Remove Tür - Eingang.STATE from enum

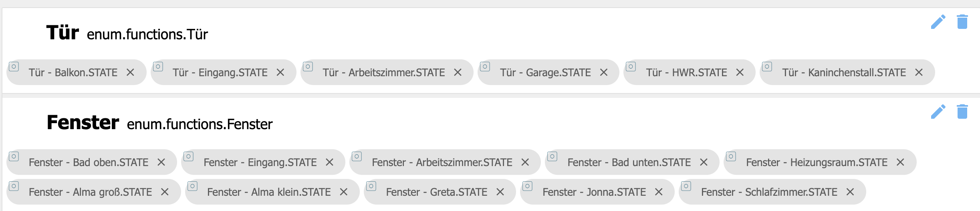(x=280, y=73)
